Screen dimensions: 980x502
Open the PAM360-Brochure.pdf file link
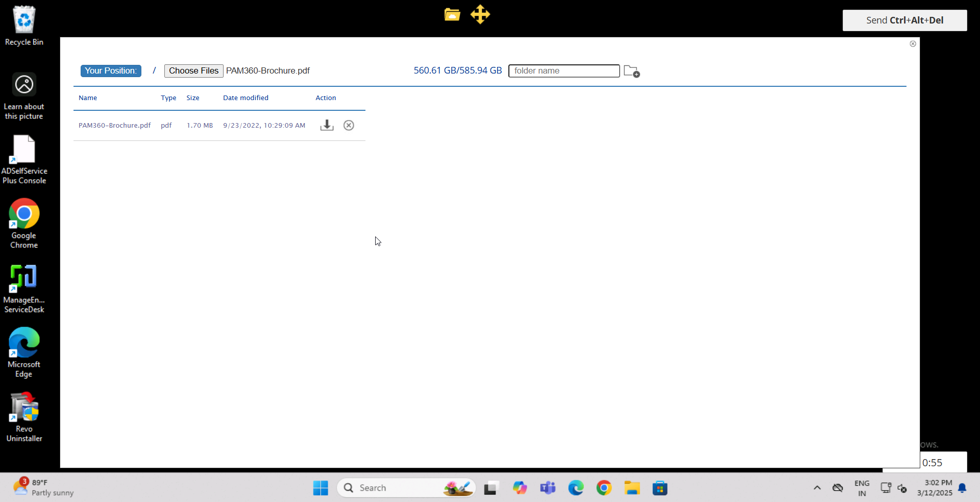click(x=114, y=125)
